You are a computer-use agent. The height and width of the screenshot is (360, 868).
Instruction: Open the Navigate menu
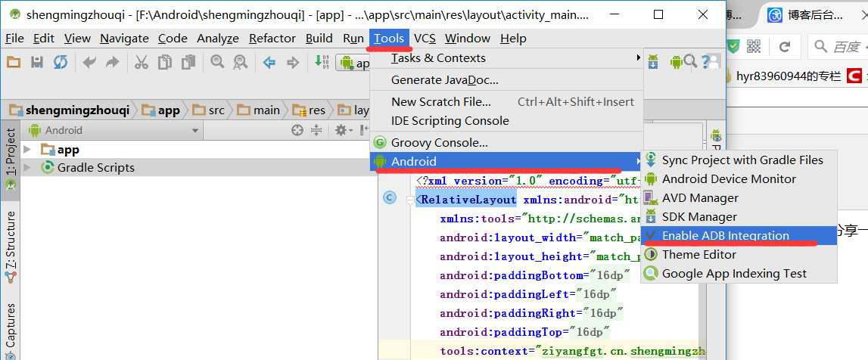[x=125, y=38]
